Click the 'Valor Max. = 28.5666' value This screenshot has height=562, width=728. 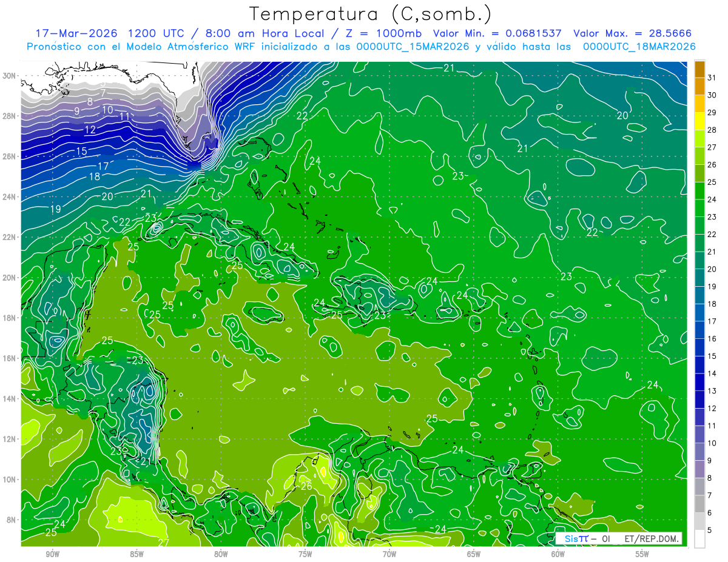coord(632,33)
